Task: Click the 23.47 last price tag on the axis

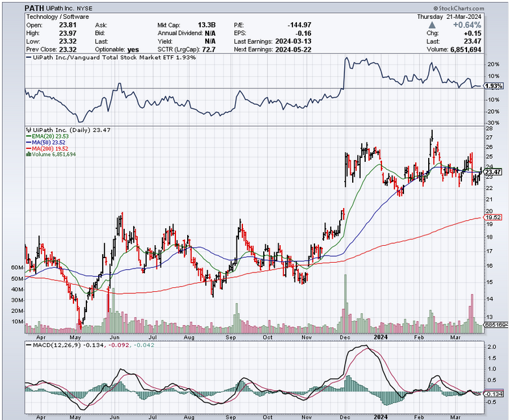Action: point(494,172)
